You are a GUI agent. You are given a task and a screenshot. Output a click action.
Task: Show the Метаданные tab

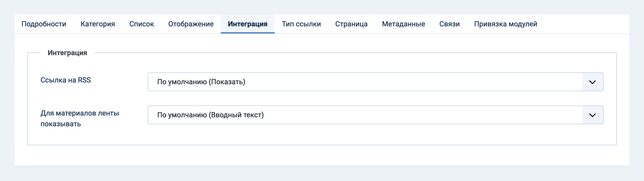pyautogui.click(x=403, y=24)
